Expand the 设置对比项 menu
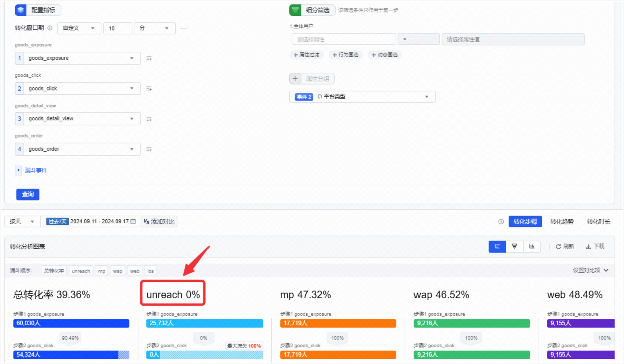 591,270
